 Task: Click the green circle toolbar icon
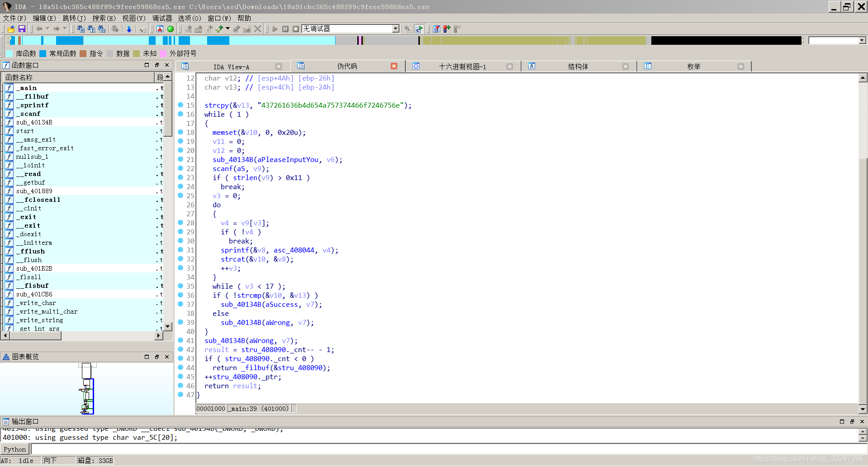[171, 29]
